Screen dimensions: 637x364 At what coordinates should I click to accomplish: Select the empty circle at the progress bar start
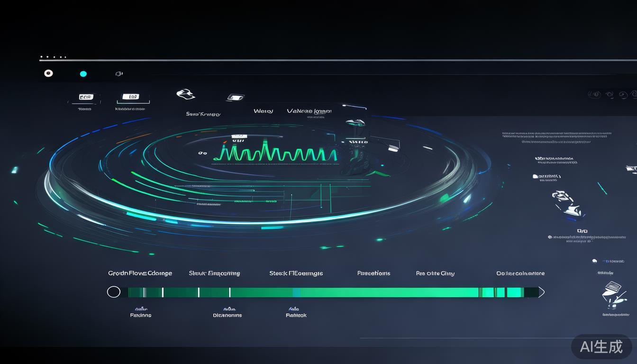click(114, 292)
